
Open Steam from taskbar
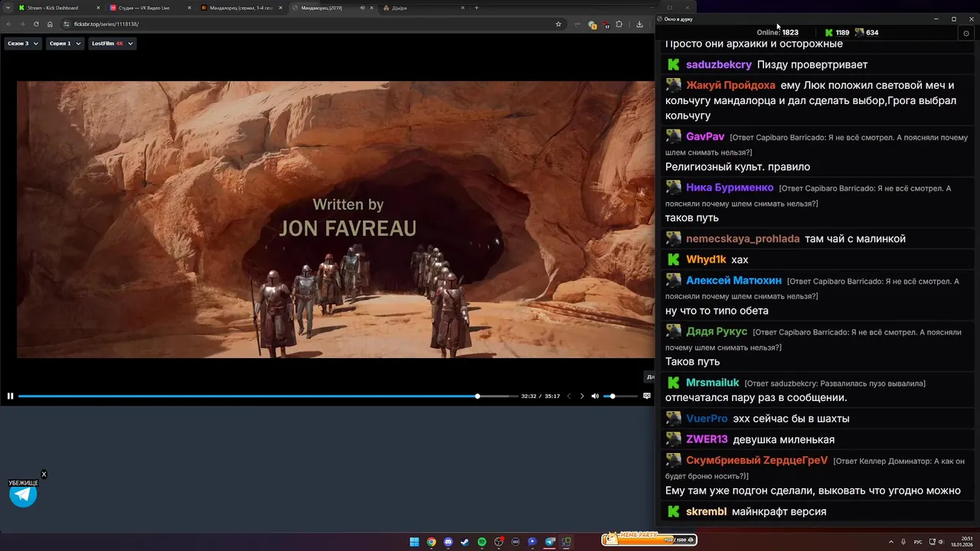[465, 542]
